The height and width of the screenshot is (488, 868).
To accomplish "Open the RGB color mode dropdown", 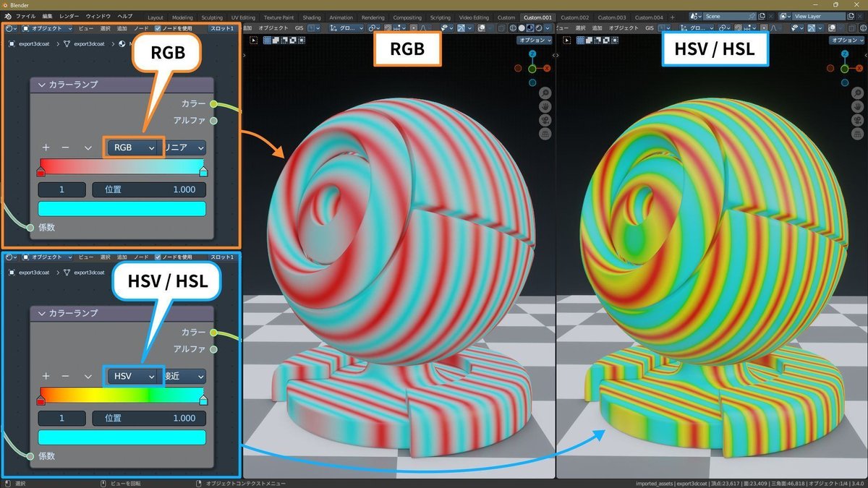I will point(134,147).
